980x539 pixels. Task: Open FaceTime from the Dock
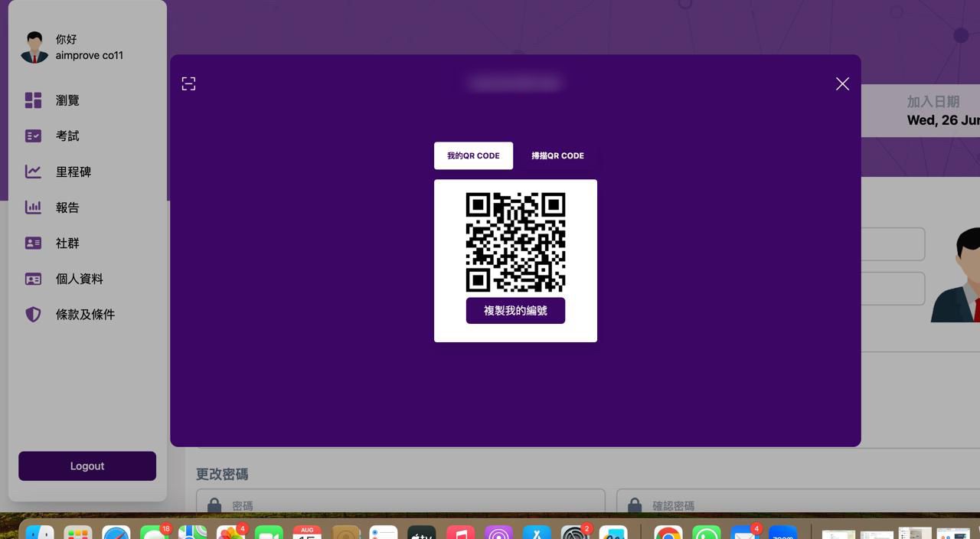(x=269, y=533)
